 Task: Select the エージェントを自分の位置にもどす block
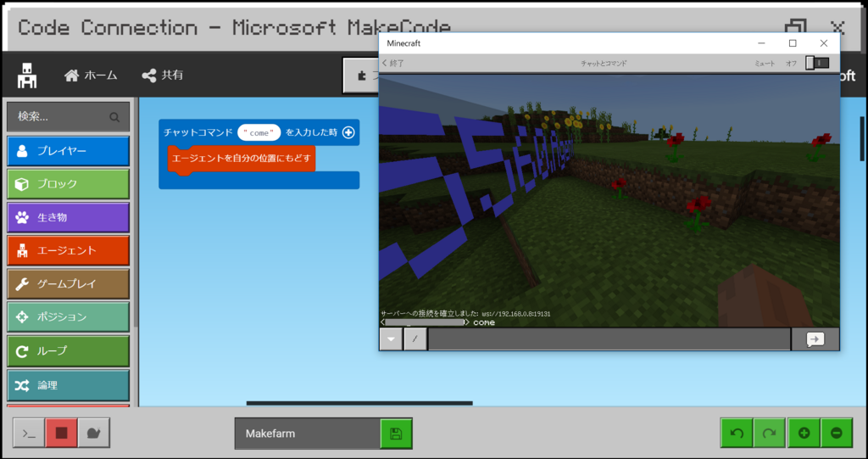tap(242, 159)
